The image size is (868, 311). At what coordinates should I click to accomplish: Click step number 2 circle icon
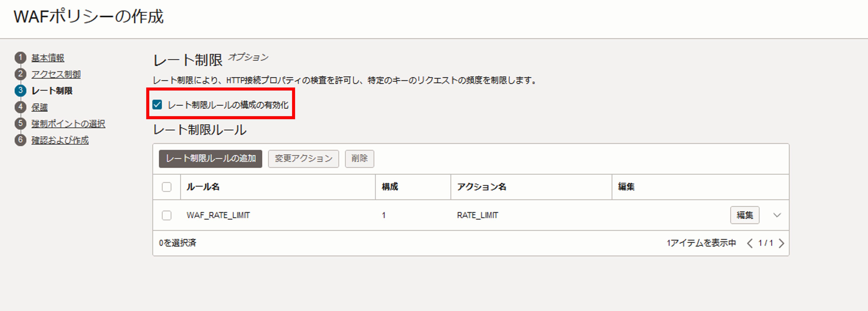(x=20, y=74)
